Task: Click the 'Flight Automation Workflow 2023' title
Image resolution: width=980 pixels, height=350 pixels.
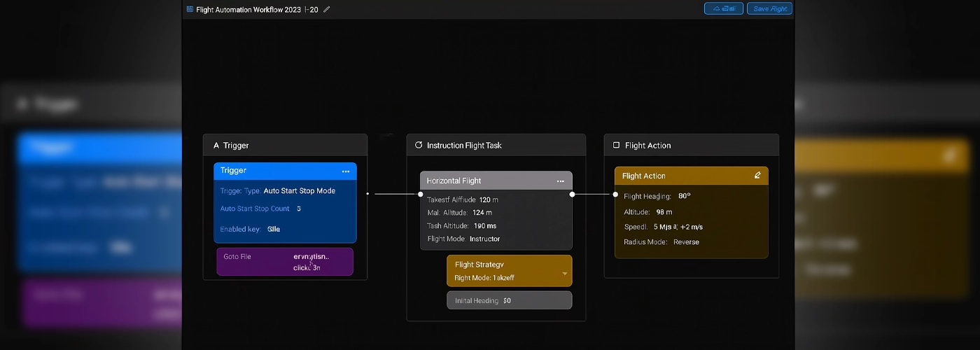Action: (x=248, y=9)
